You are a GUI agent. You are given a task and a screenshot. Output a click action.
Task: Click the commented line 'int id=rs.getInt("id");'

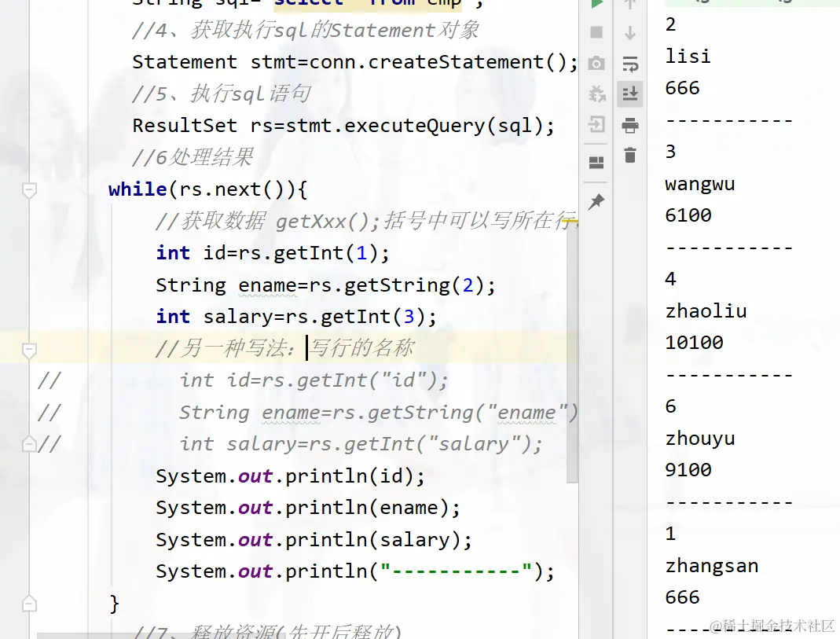(x=314, y=380)
